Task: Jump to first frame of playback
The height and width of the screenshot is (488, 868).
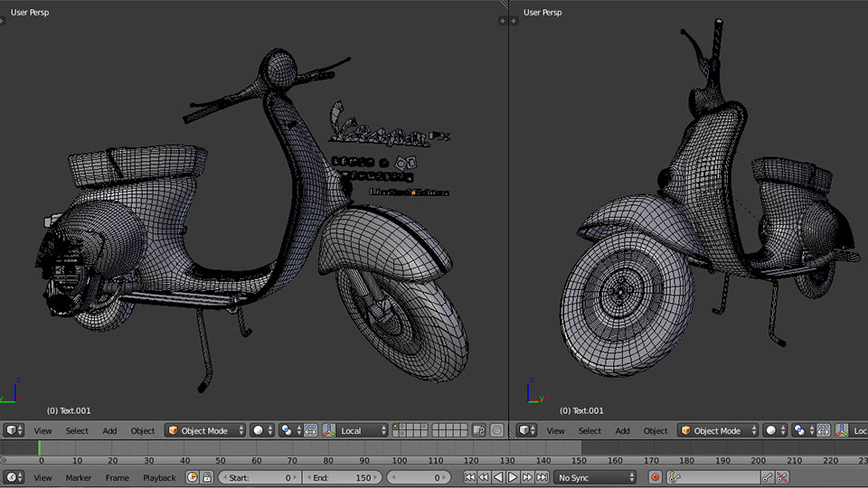Action: (469, 477)
